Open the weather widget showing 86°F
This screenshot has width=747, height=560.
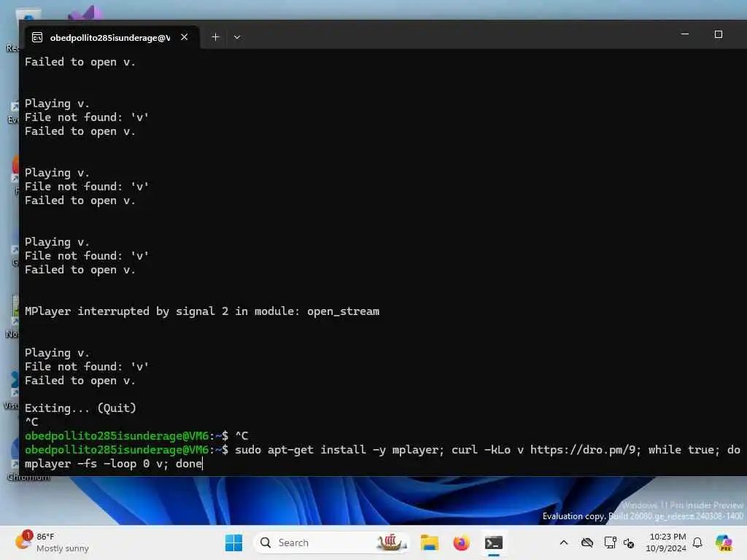click(52, 542)
